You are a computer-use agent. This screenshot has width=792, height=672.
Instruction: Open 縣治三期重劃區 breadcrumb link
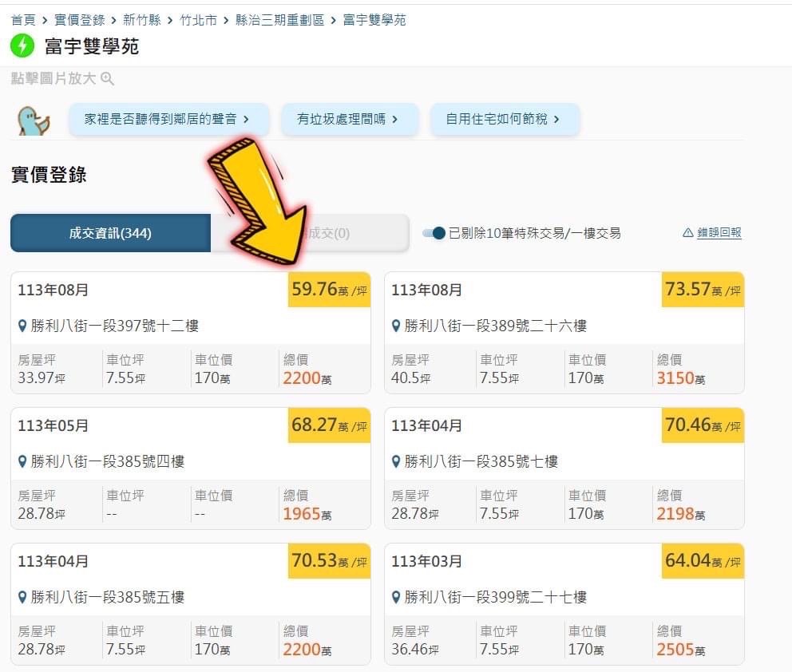(279, 20)
